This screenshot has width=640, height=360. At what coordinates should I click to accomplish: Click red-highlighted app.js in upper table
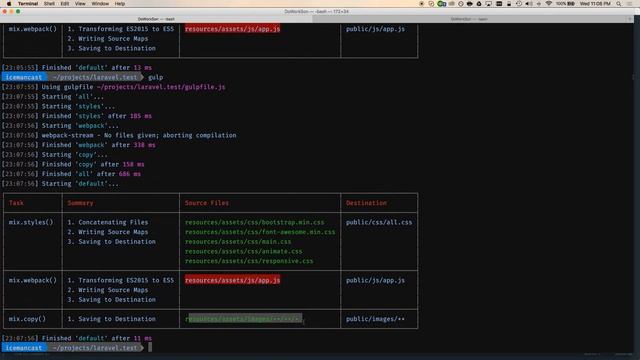pos(233,29)
